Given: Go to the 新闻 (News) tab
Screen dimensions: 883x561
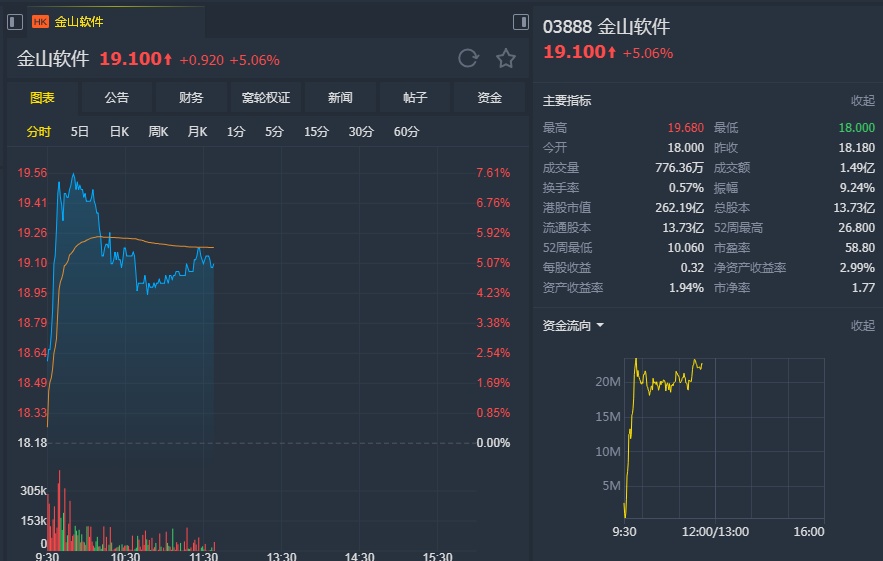Looking at the screenshot, I should (340, 97).
